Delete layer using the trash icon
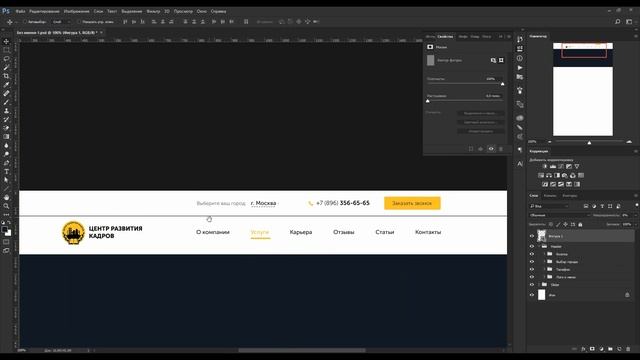 point(628,349)
